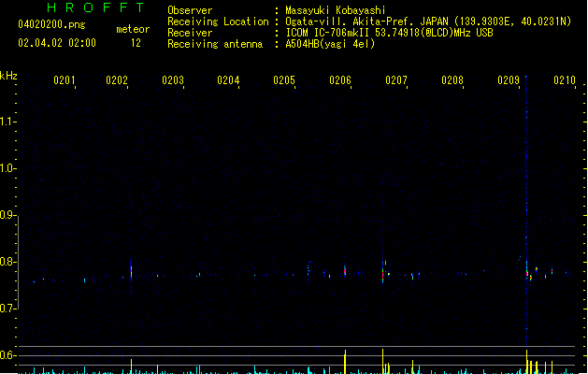This screenshot has height=374, width=588.
Task: Click the timestamp 02.04.02 02:00
Action: coord(57,43)
